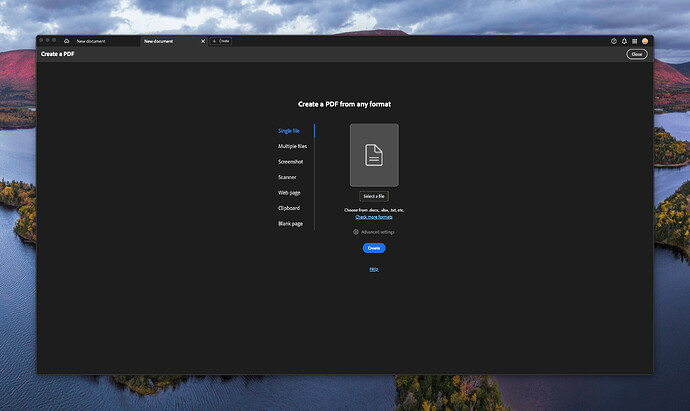Click the Close button in header
Image resolution: width=690 pixels, height=411 pixels.
pyautogui.click(x=637, y=54)
